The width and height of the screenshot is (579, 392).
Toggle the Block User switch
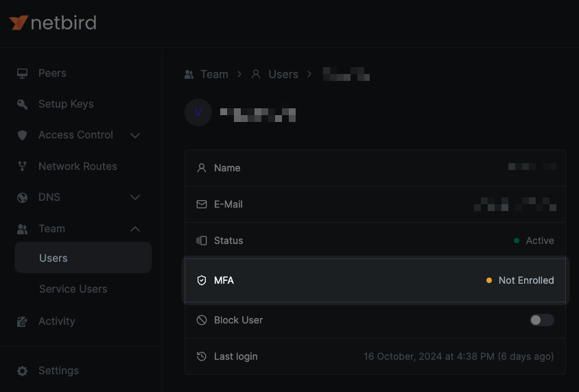pos(541,320)
